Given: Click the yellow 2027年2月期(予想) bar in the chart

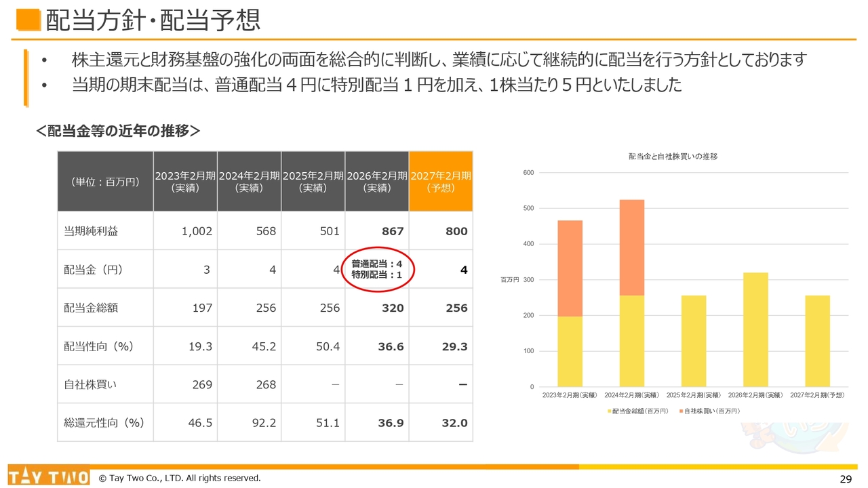Looking at the screenshot, I should click(x=818, y=341).
